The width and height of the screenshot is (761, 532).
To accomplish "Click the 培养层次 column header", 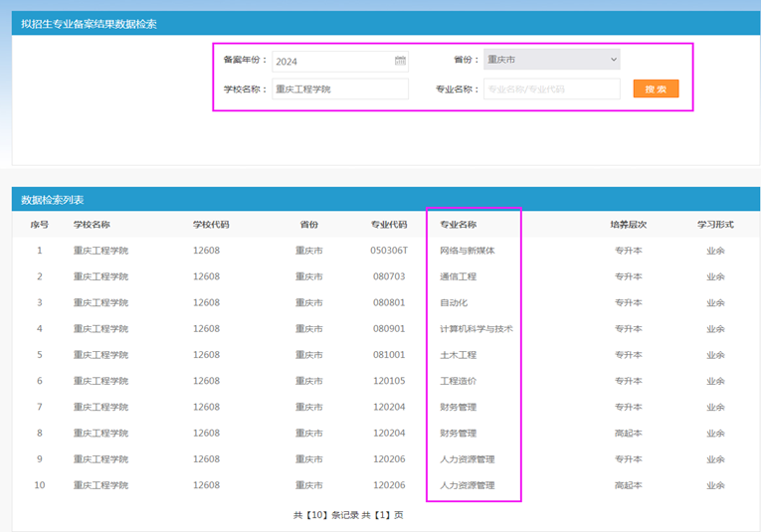I will click(628, 225).
